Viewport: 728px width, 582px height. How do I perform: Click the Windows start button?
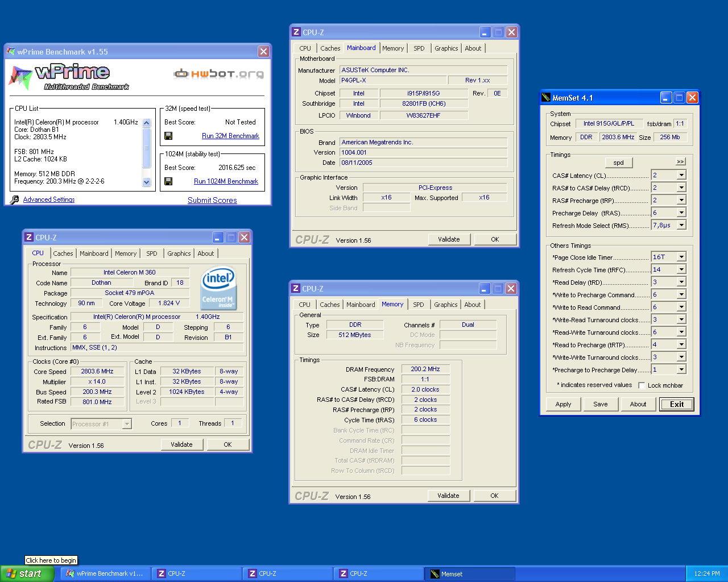(27, 573)
